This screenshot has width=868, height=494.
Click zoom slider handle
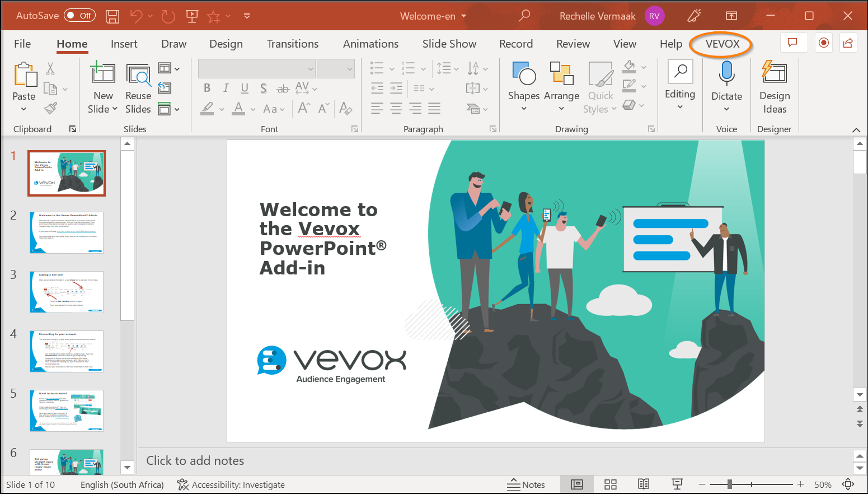click(x=729, y=484)
